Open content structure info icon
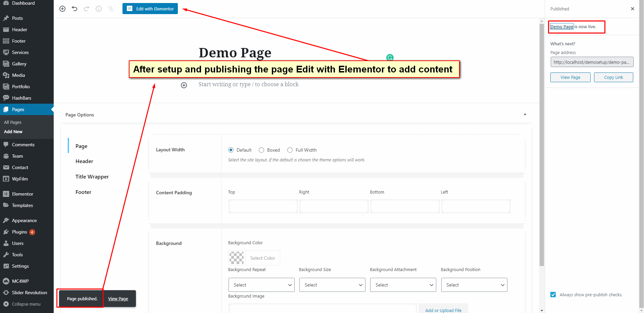The image size is (644, 313). tap(99, 9)
